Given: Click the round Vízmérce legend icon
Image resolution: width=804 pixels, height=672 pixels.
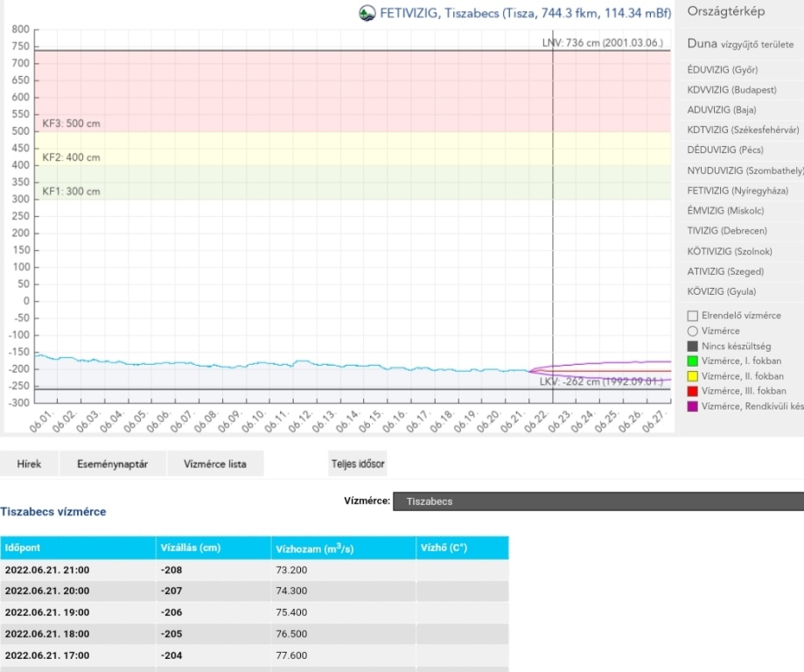Looking at the screenshot, I should pyautogui.click(x=692, y=331).
